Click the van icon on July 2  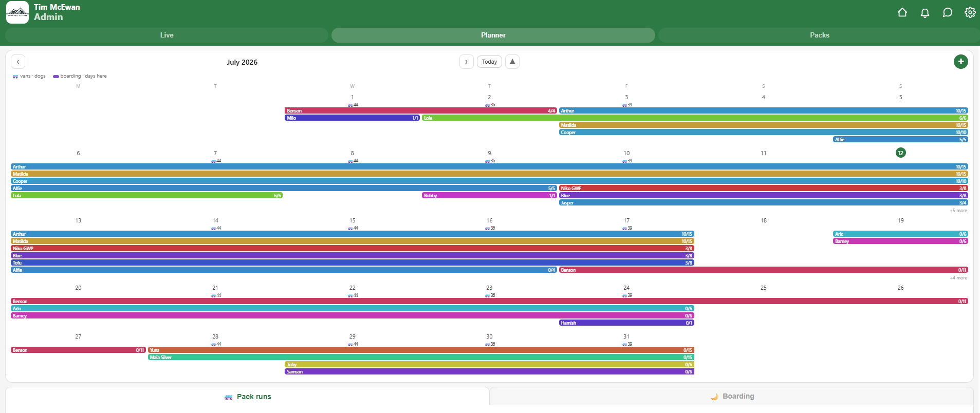(487, 105)
